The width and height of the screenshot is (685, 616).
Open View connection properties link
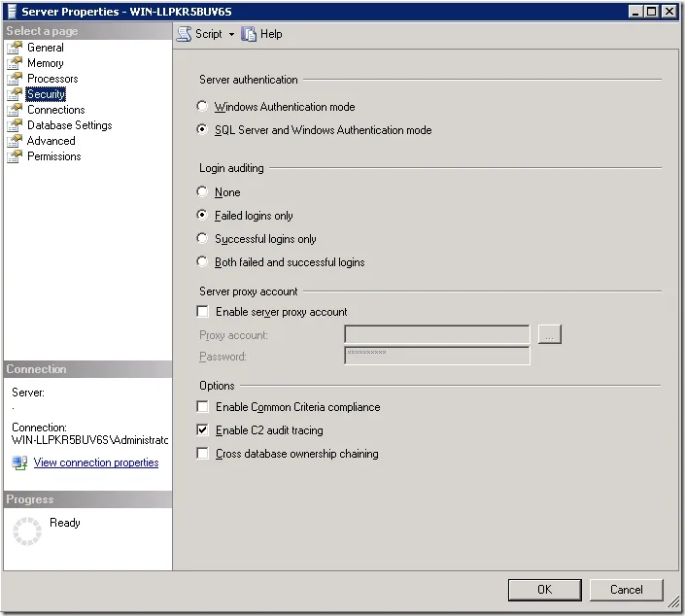click(96, 462)
